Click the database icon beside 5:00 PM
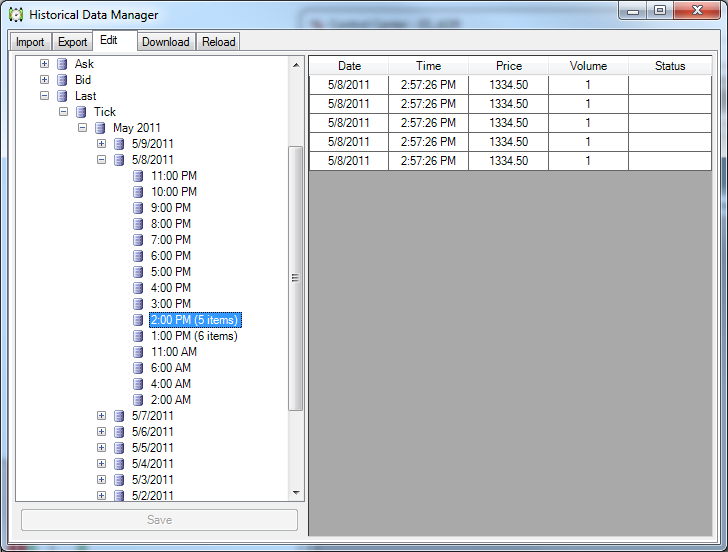The width and height of the screenshot is (728, 552). point(138,272)
